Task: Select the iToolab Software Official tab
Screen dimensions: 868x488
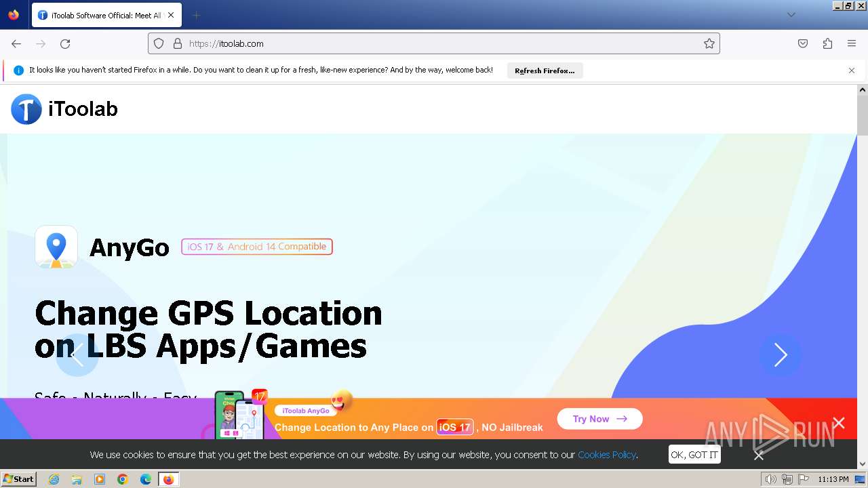Action: pyautogui.click(x=106, y=15)
